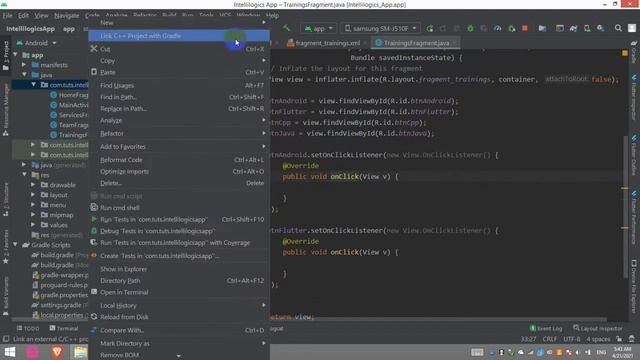
Task: Expand the manifests folder arrow
Action: click(x=24, y=65)
